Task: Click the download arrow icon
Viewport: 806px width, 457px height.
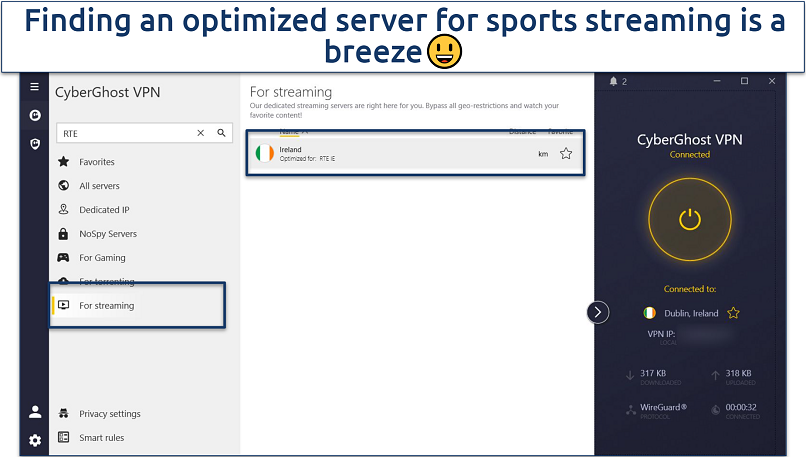Action: pyautogui.click(x=630, y=376)
